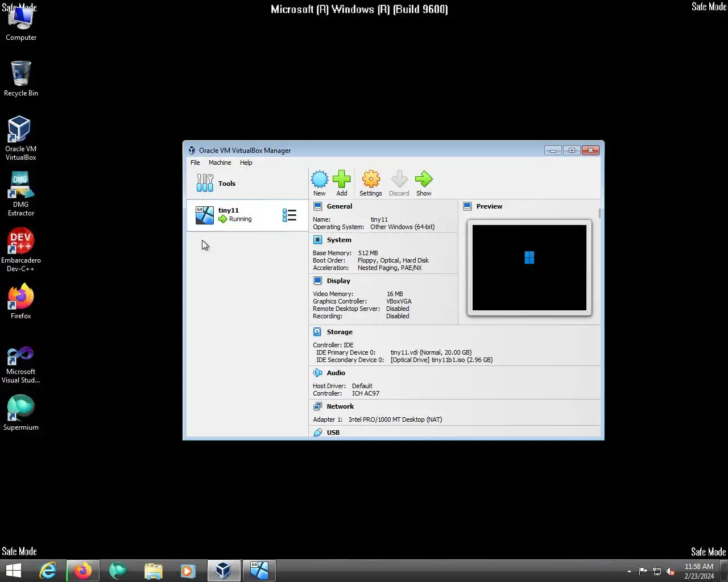This screenshot has width=728, height=582.
Task: Click the File Explorer taskbar icon
Action: (x=154, y=570)
